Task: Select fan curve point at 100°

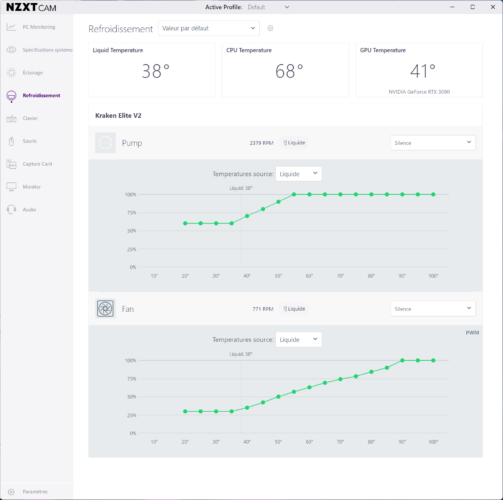Action: coord(433,360)
